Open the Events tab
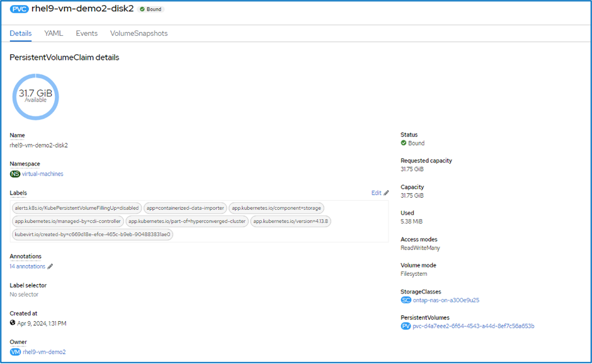The image size is (592, 364). [86, 33]
